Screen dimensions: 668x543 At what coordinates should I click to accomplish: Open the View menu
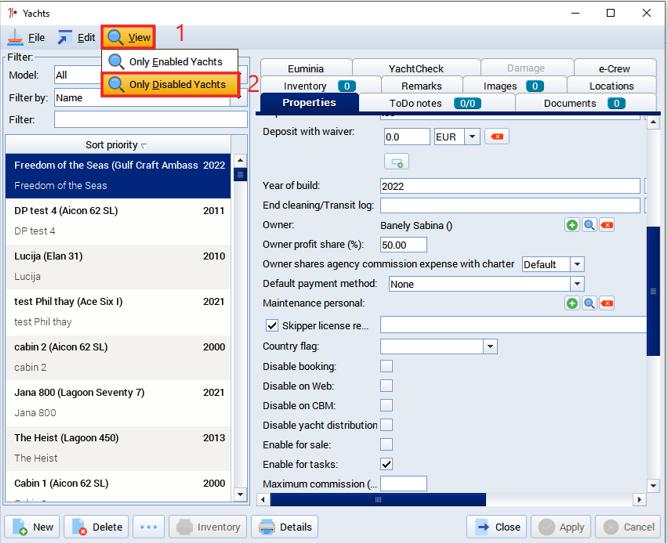click(128, 37)
